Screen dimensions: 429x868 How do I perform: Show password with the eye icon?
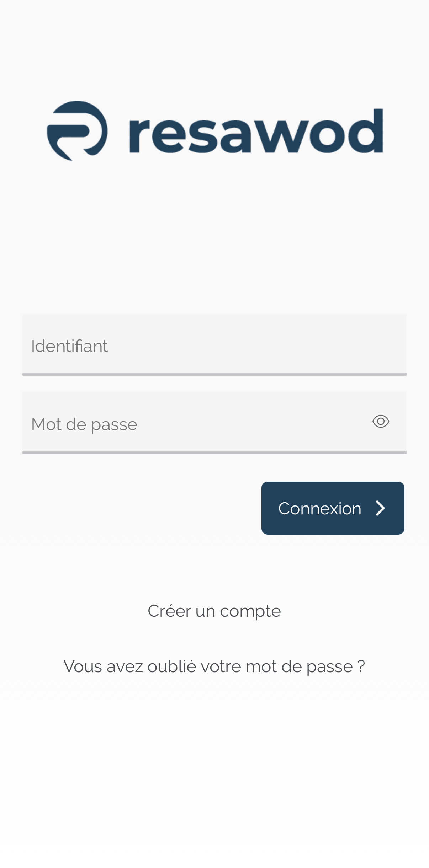[x=381, y=422]
